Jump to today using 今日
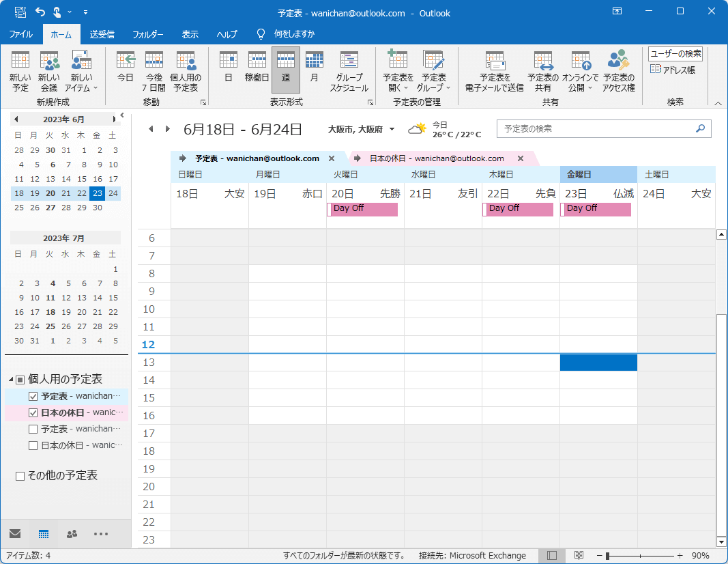728x564 pixels. pos(126,72)
